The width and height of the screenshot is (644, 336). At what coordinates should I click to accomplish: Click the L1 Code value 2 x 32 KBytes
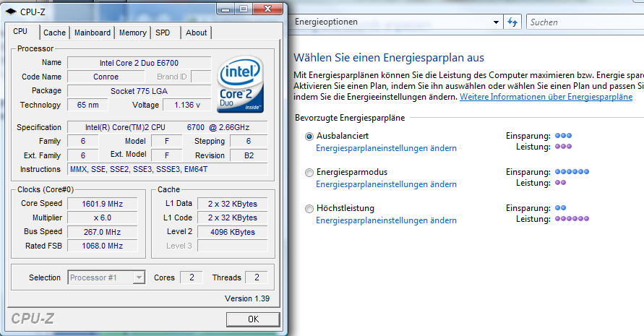point(233,217)
